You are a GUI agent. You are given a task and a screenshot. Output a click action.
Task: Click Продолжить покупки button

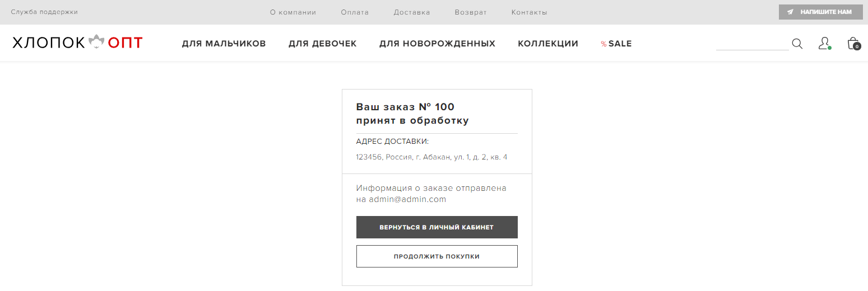click(x=437, y=256)
